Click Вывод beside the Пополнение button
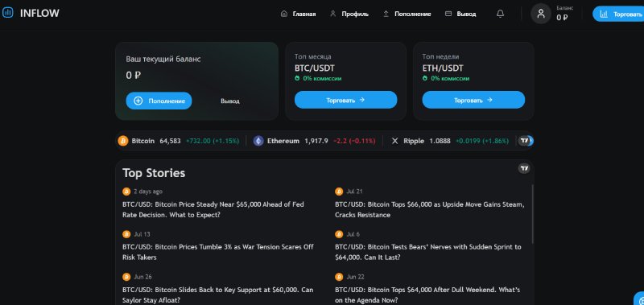 tap(230, 101)
